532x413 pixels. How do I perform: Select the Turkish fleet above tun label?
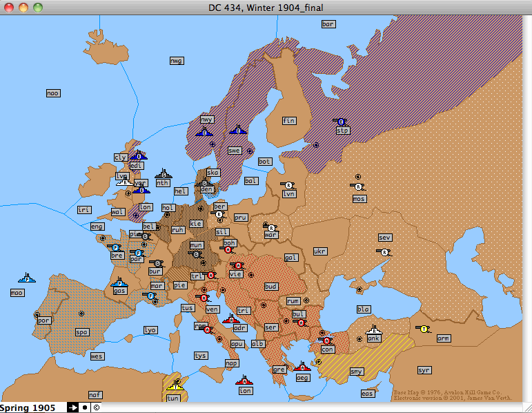tap(175, 385)
